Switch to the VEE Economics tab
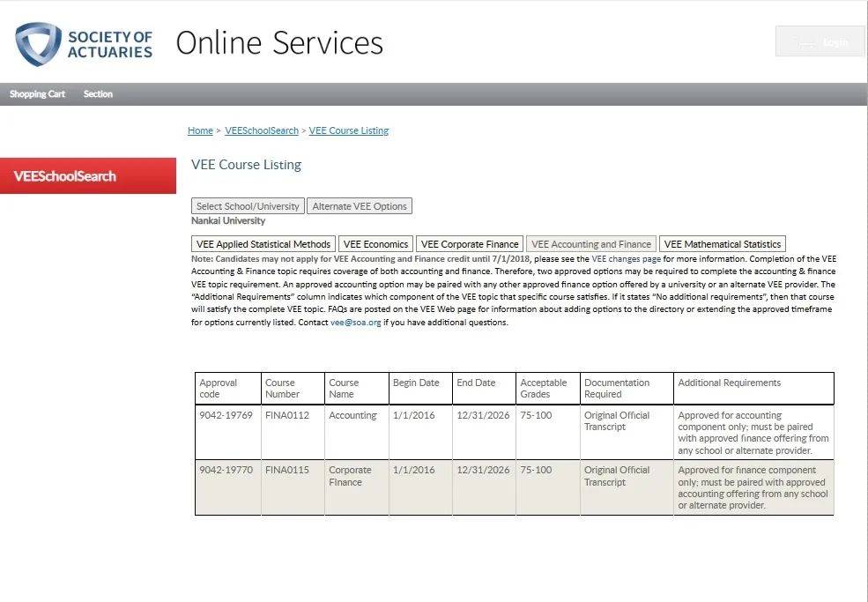This screenshot has height=602, width=868. [376, 244]
